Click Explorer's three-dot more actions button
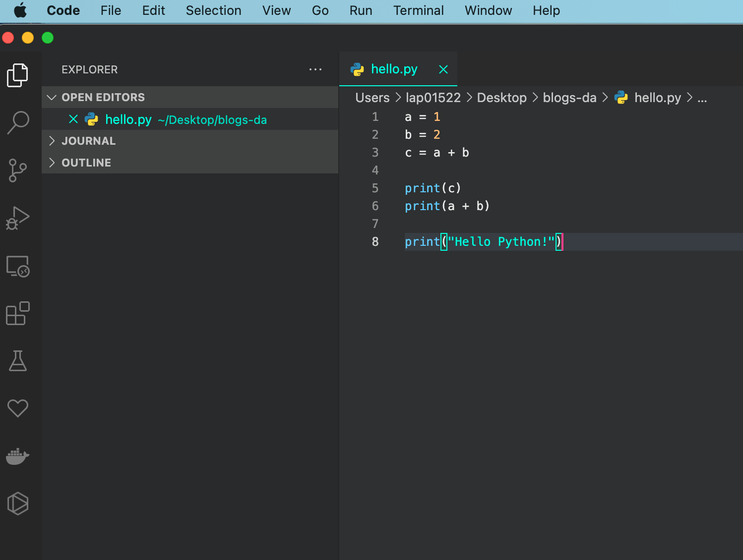 click(x=315, y=69)
